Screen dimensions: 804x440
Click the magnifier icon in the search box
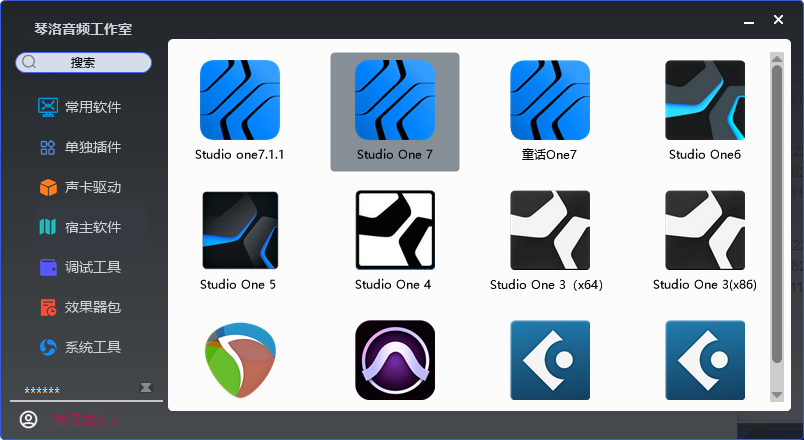tap(29, 62)
